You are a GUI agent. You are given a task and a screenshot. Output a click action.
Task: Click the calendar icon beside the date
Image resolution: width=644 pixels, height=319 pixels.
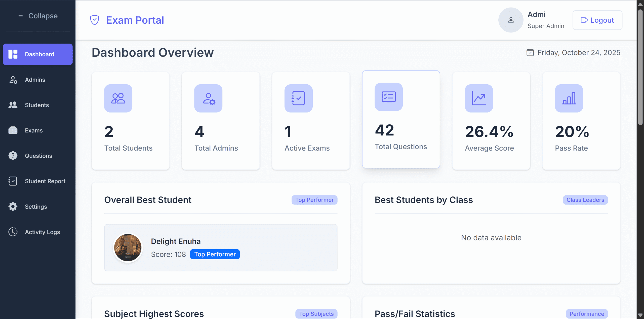point(530,52)
